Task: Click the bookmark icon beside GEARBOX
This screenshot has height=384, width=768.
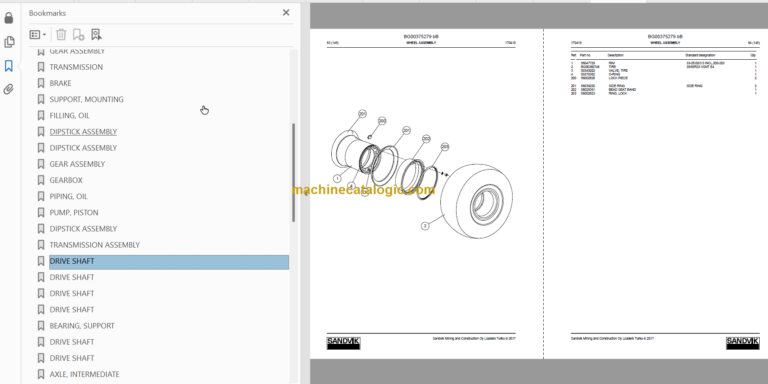Action: click(41, 180)
